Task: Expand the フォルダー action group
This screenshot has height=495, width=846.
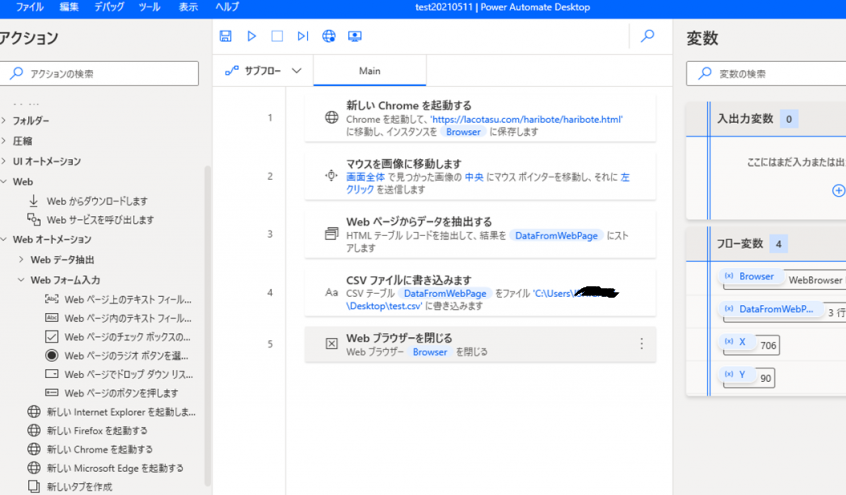Action: (x=5, y=121)
